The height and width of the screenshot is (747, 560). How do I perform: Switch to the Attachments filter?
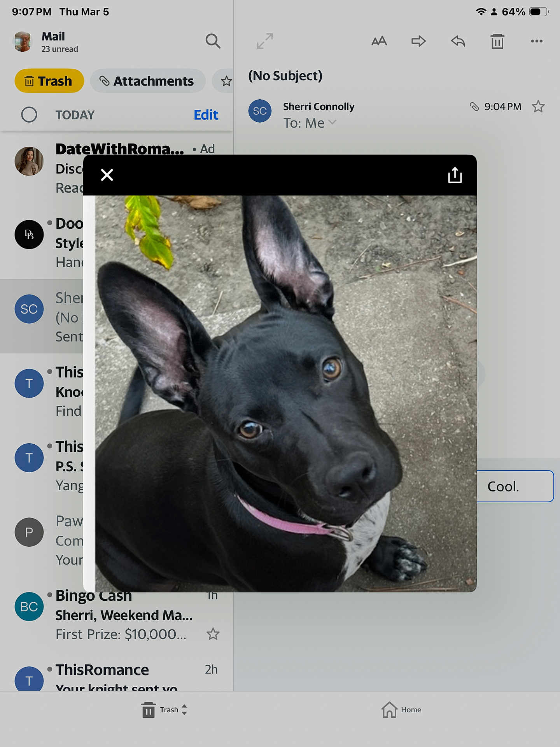(148, 81)
